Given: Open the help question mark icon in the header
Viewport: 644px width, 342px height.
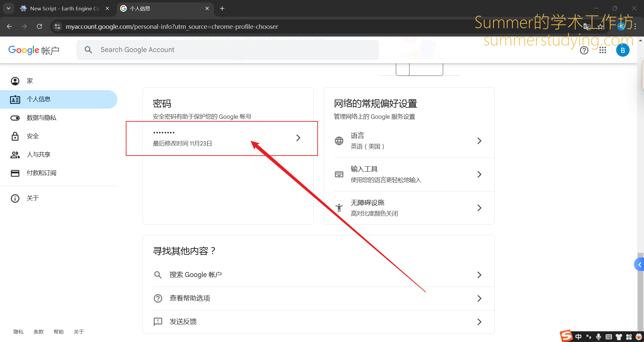Looking at the screenshot, I should [x=584, y=50].
